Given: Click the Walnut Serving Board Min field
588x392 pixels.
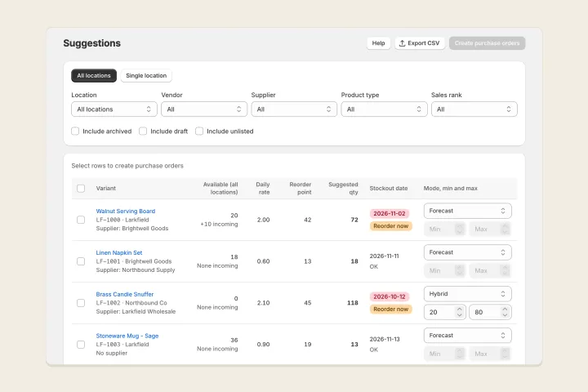Looking at the screenshot, I should 445,229.
